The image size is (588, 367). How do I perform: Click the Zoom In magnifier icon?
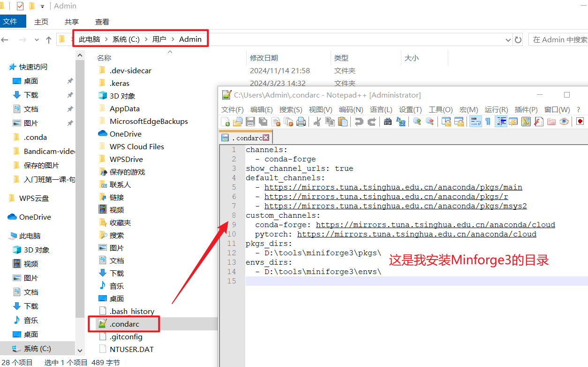[x=416, y=122]
